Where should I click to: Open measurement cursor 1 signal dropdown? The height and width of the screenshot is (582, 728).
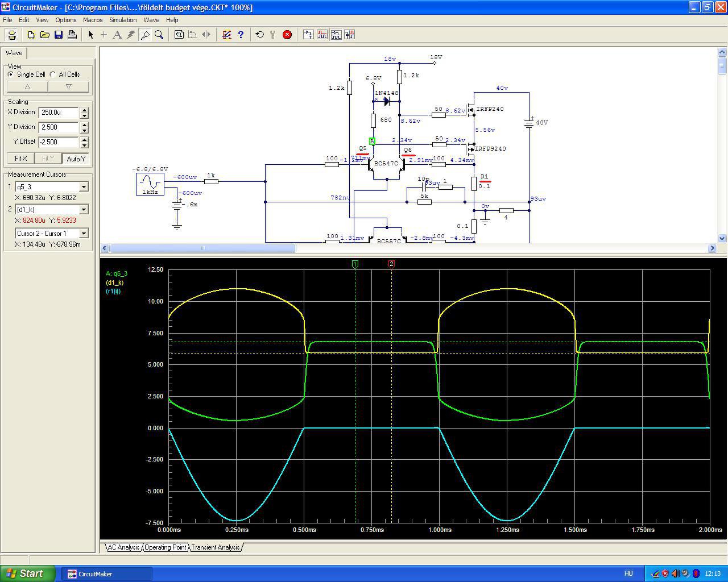coord(84,187)
